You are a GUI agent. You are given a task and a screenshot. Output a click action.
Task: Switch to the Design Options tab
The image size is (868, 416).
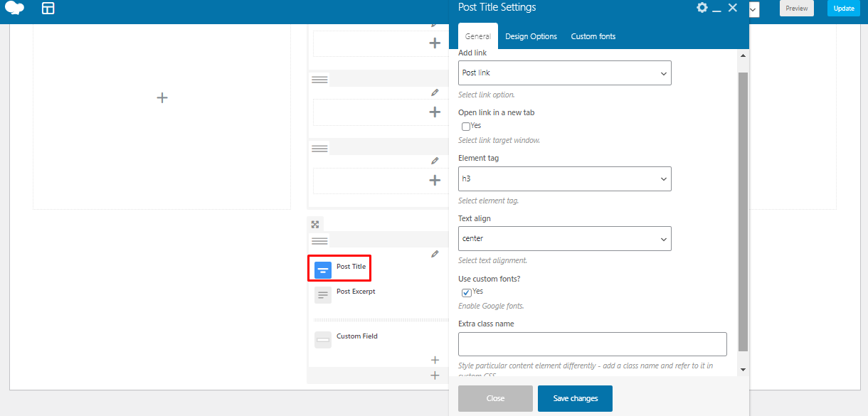click(x=531, y=36)
